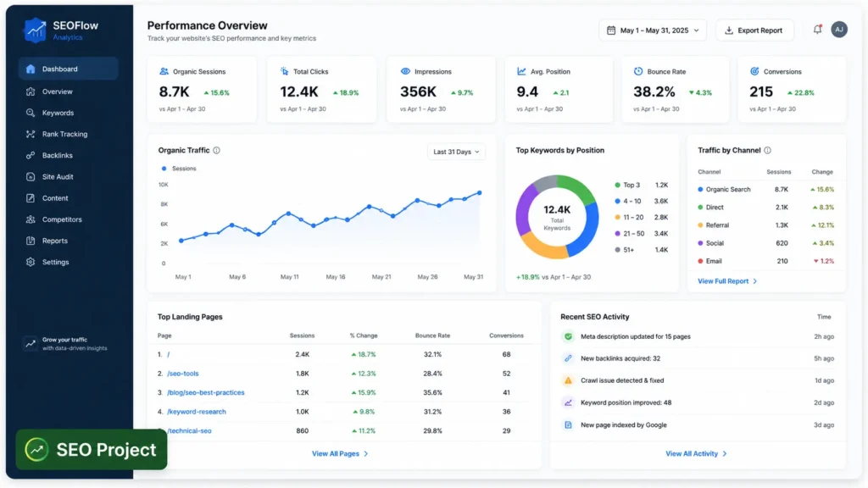Click the SEO Project badge
Screen dimensions: 868x488
[92, 450]
